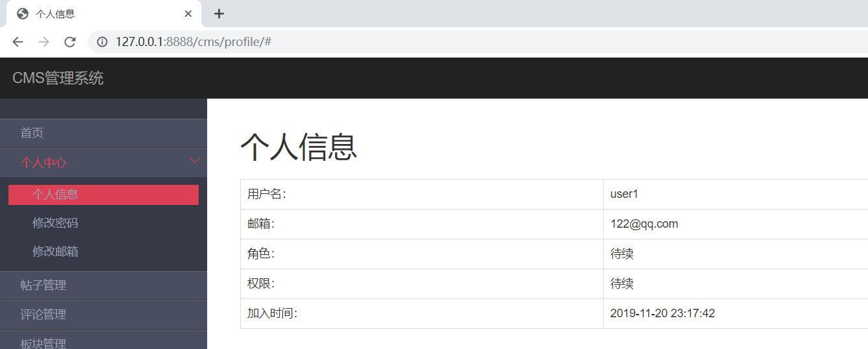This screenshot has width=868, height=349.
Task: Select 个人信息 submenu item
Action: [103, 195]
